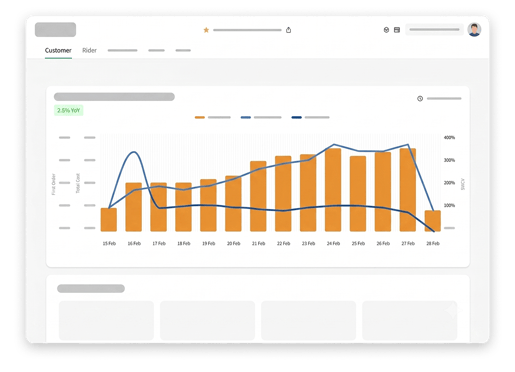Click the medium-blue legend swatch
Viewport: 515px width, 372px height.
246,117
